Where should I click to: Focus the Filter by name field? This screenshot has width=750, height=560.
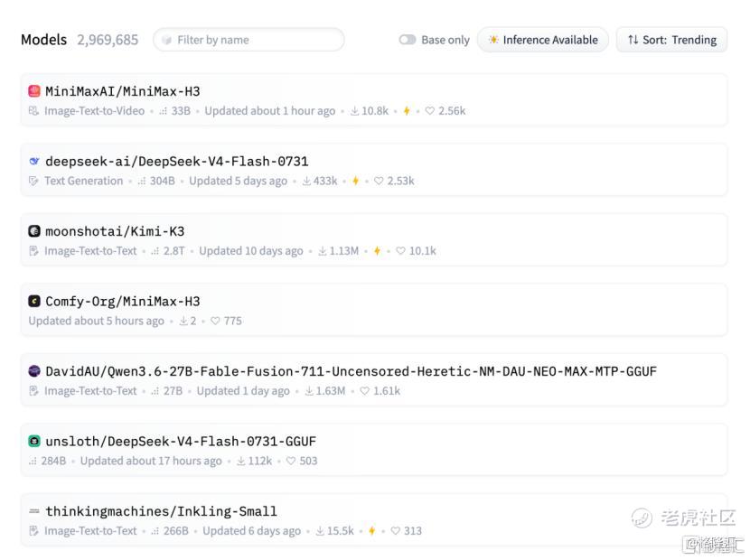click(248, 40)
